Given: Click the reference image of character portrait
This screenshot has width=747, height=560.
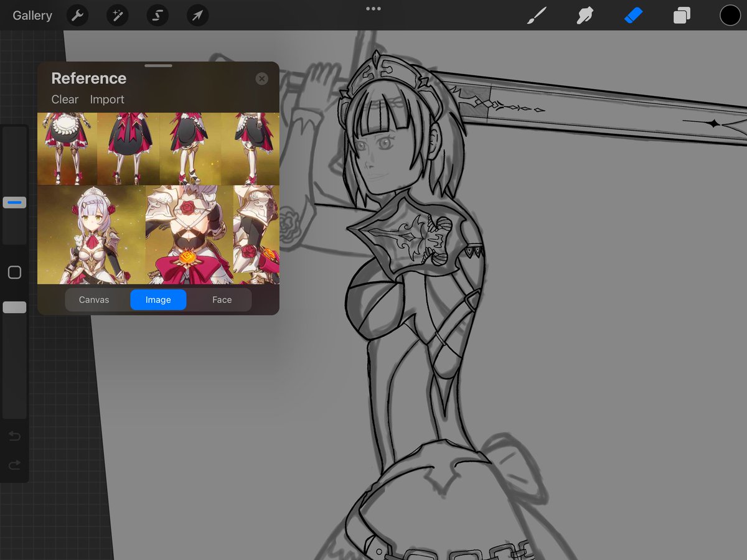Looking at the screenshot, I should (92, 235).
